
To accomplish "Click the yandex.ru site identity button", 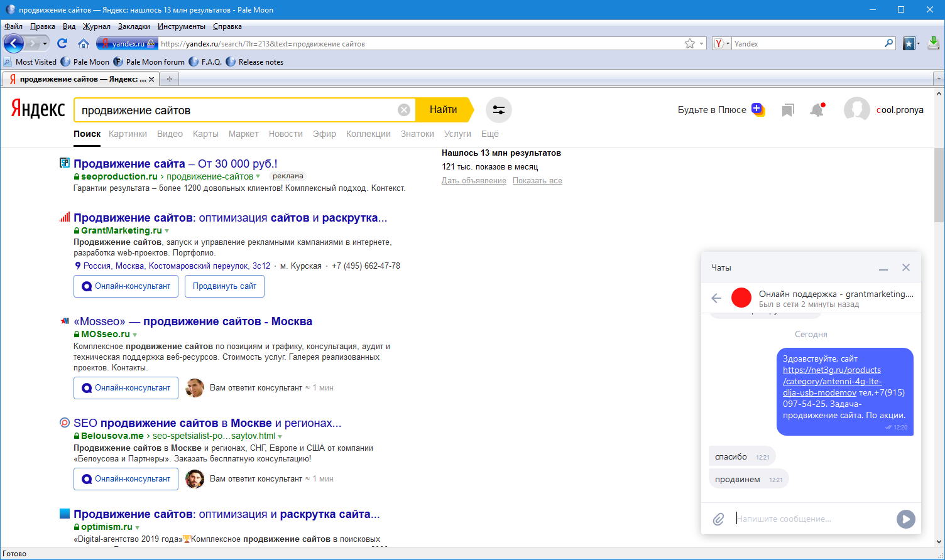I will [126, 43].
